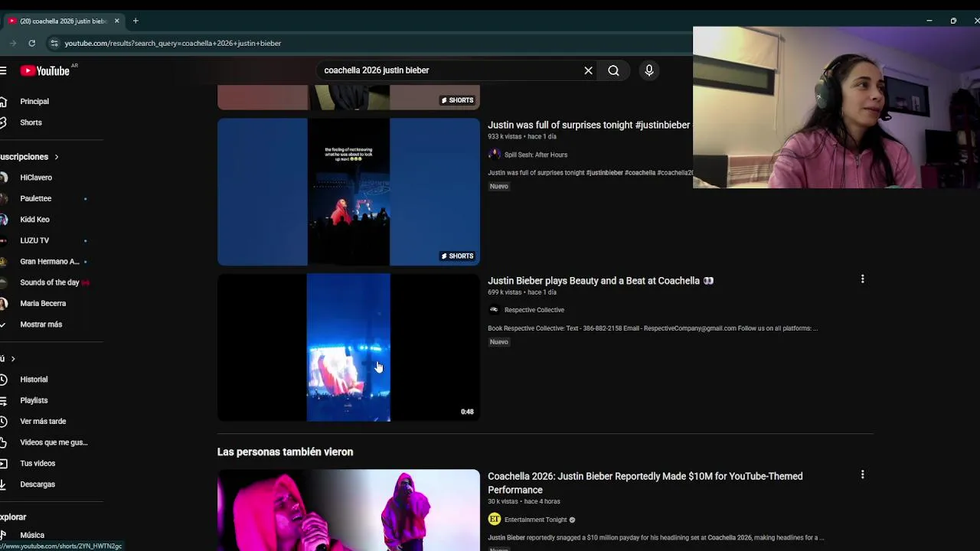Clear the search box with X
The width and height of the screenshot is (980, 551).
588,70
